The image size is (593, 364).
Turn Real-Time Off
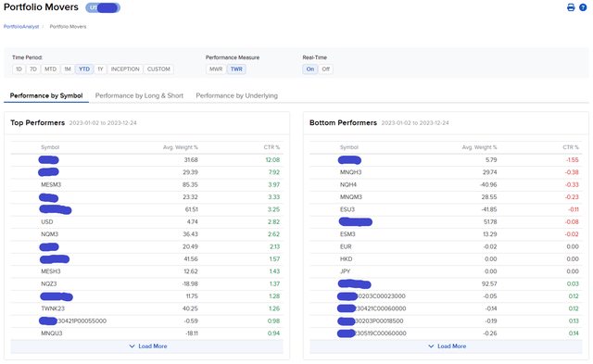tap(325, 69)
